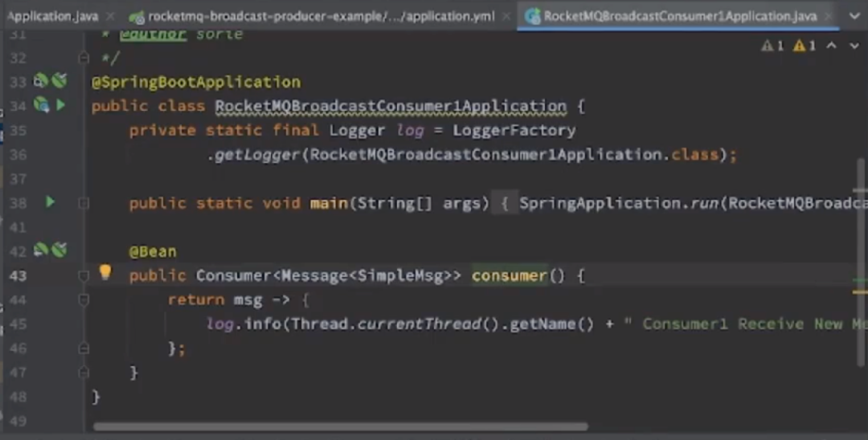Collapse the consumer method fold marker at line 43
This screenshot has height=440, width=868.
tap(84, 276)
